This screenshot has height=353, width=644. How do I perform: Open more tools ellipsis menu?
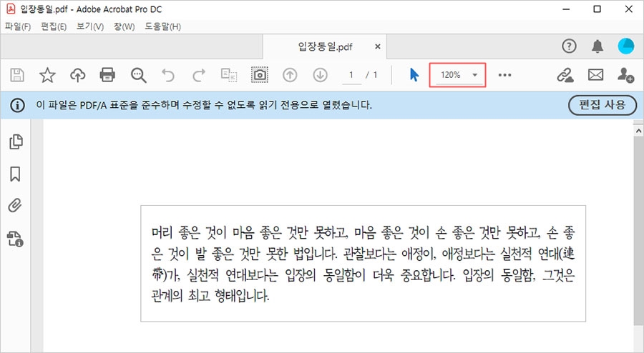[x=504, y=75]
